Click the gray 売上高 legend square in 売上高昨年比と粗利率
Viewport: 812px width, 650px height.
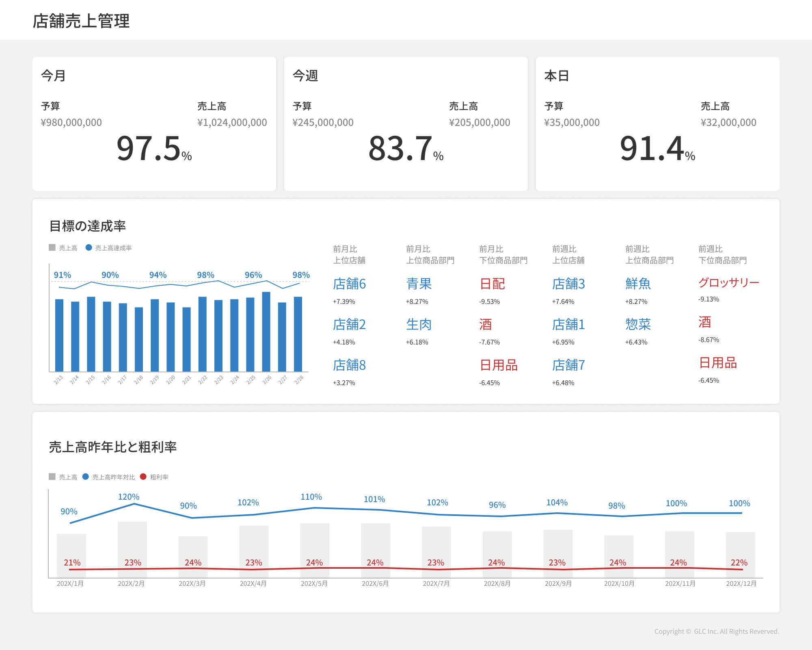click(52, 477)
